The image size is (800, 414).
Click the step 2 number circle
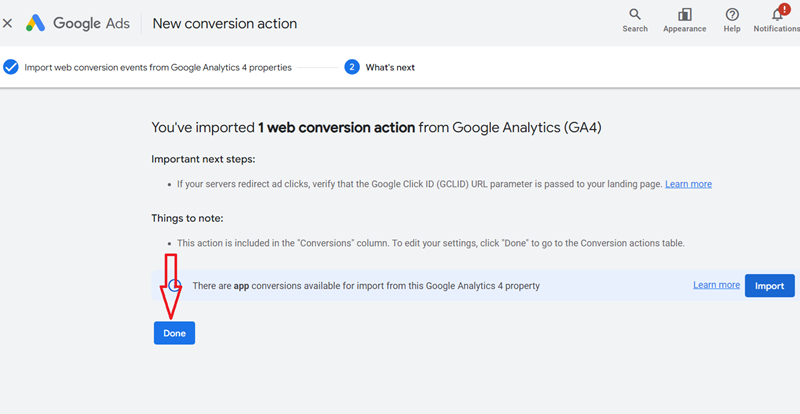point(352,67)
